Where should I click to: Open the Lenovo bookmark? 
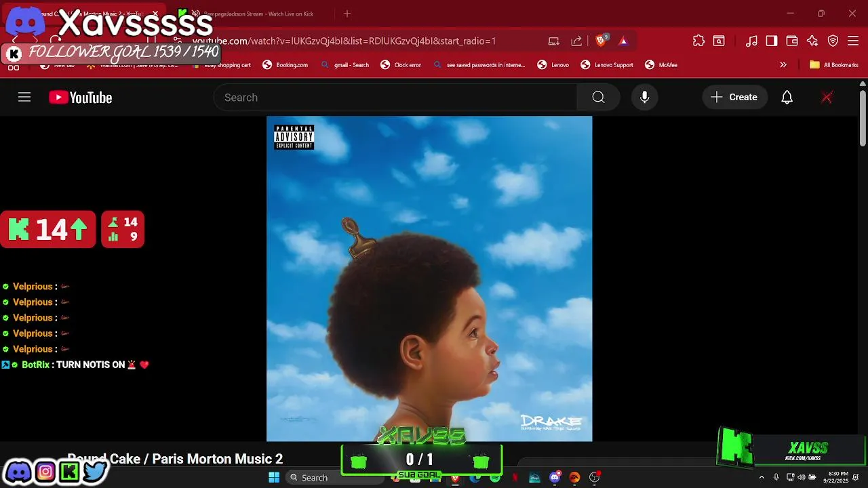click(x=553, y=65)
